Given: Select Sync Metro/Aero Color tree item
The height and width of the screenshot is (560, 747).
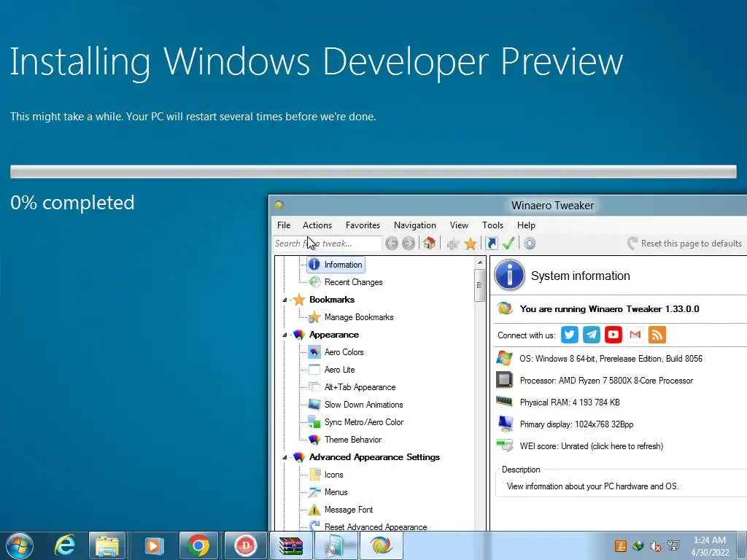Looking at the screenshot, I should 364,422.
